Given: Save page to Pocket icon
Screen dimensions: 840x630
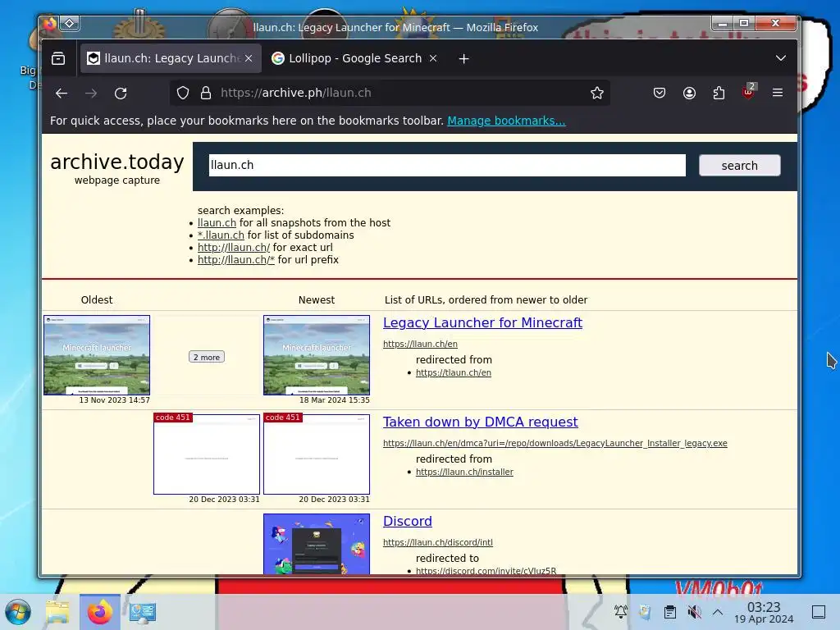Looking at the screenshot, I should (x=660, y=94).
